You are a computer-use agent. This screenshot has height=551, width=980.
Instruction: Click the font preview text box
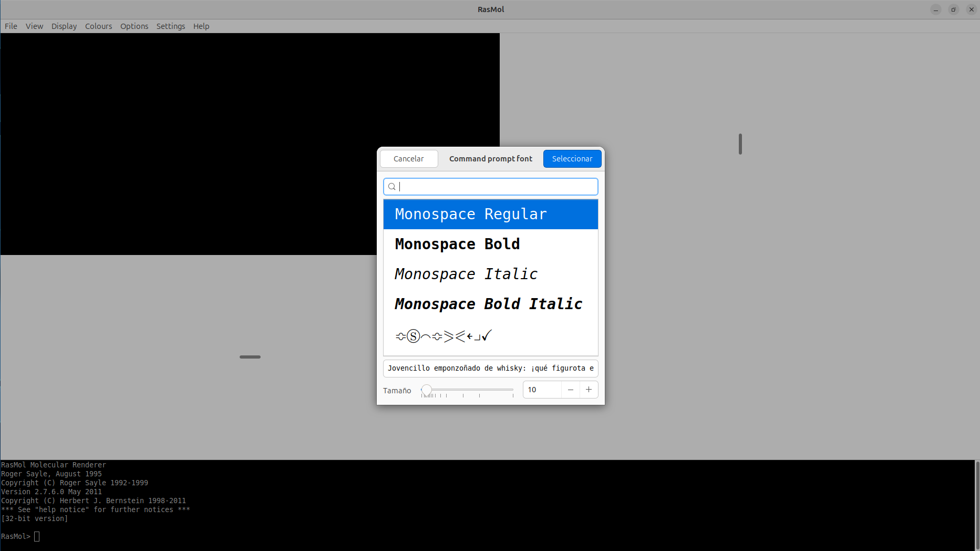coord(490,369)
